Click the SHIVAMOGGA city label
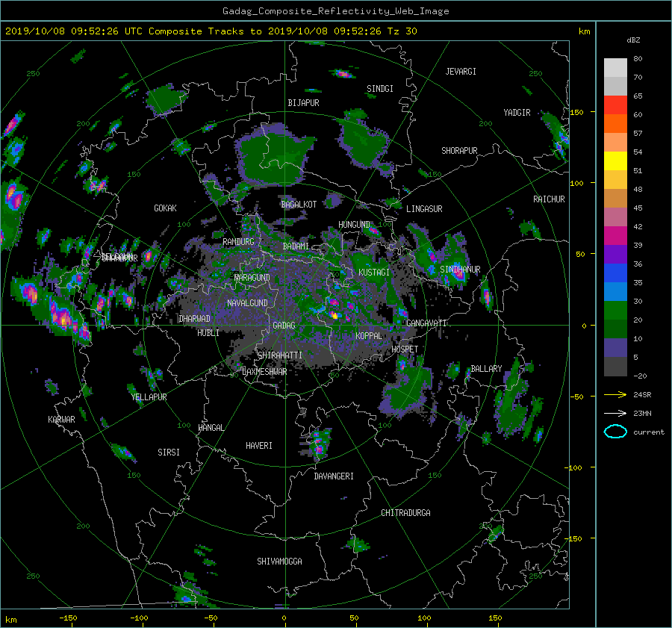 (x=279, y=562)
